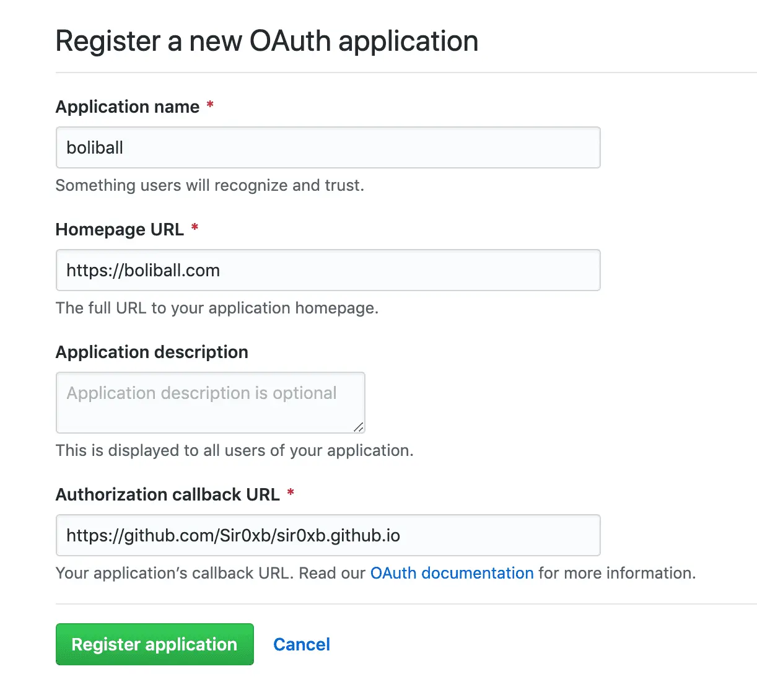This screenshot has width=757, height=700.
Task: Click the "Homepage URL" label
Action: [x=120, y=229]
